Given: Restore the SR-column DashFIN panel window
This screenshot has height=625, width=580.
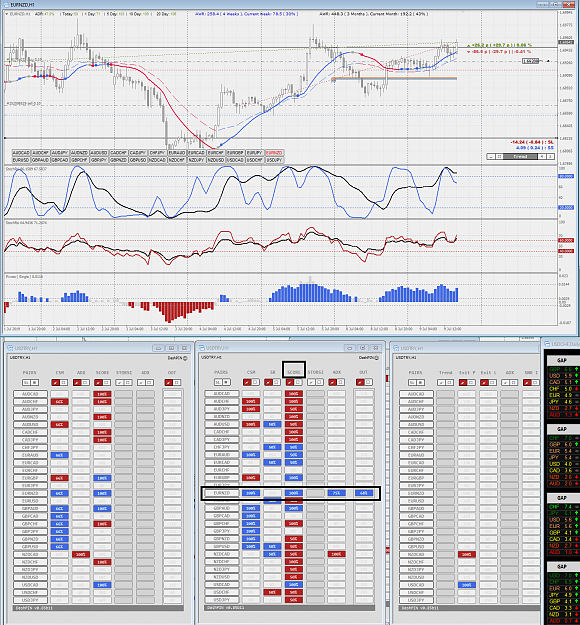Looking at the screenshot, I should point(362,348).
